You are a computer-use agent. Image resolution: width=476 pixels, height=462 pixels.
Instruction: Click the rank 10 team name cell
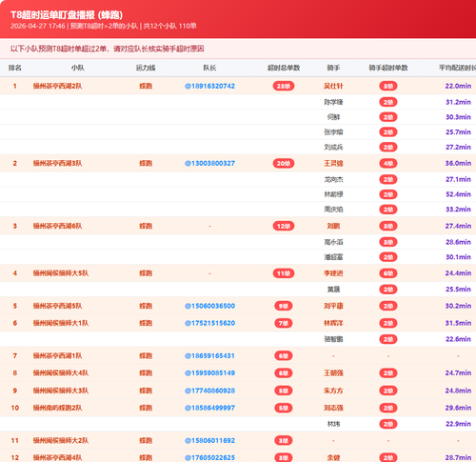click(x=57, y=408)
